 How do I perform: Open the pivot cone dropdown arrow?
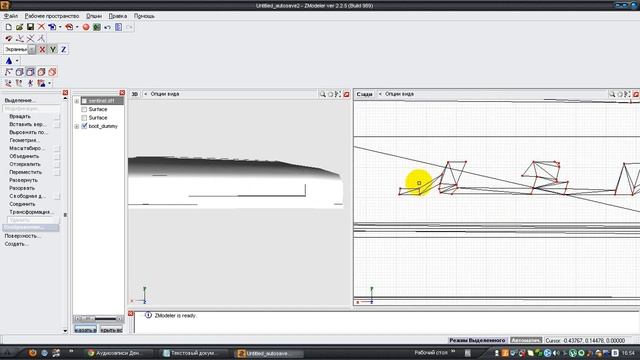17,60
